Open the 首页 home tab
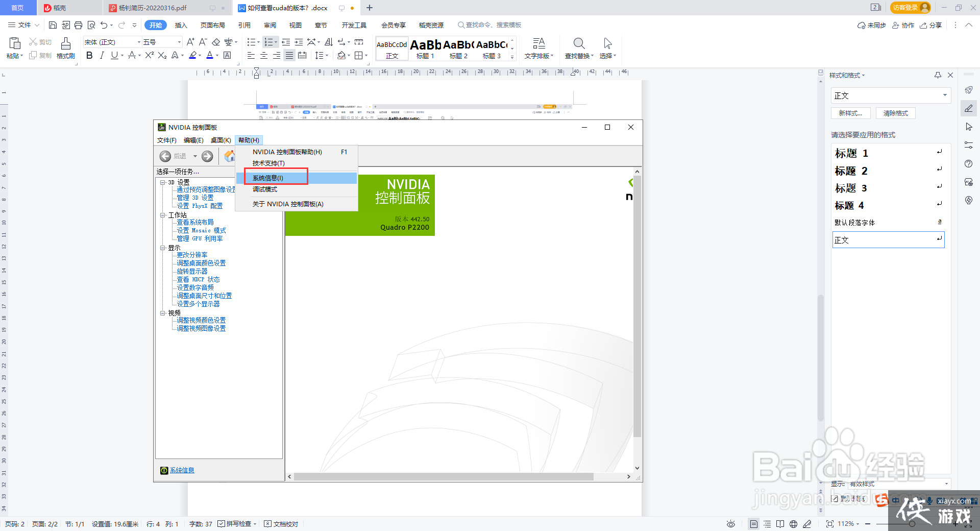 [x=18, y=8]
